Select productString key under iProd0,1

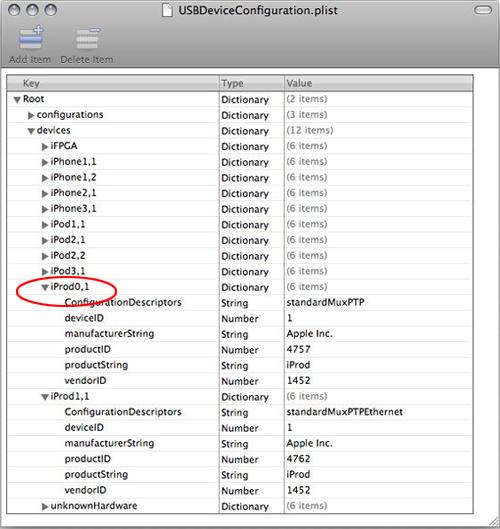coord(96,365)
